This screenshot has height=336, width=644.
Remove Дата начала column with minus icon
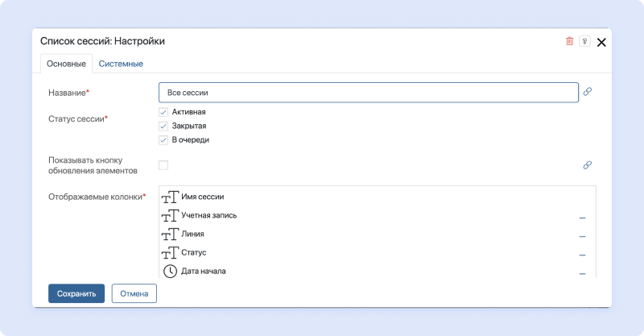tap(582, 274)
